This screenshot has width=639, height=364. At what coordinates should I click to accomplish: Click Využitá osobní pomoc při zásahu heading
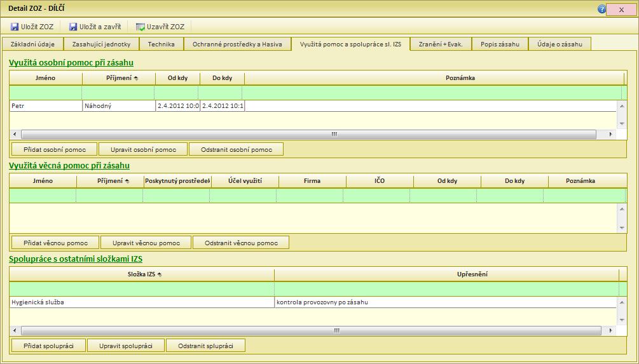point(71,63)
